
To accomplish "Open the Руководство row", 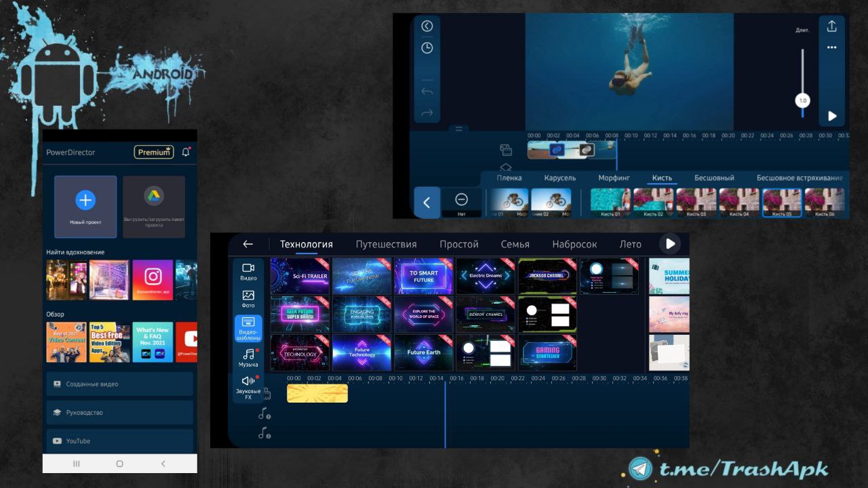I will tap(120, 412).
